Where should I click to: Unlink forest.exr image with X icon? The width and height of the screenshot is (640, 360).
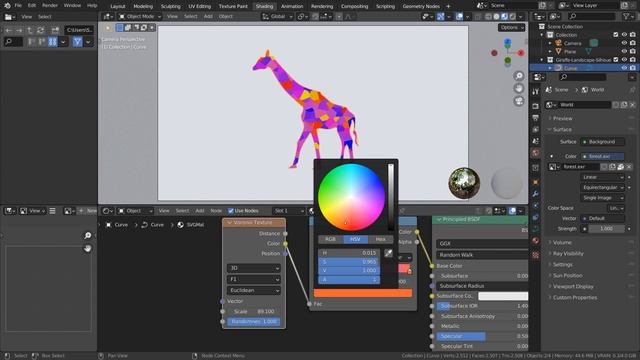629,167
